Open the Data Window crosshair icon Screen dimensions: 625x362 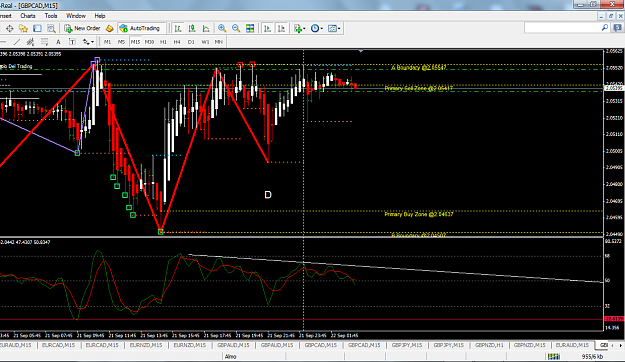point(10,28)
